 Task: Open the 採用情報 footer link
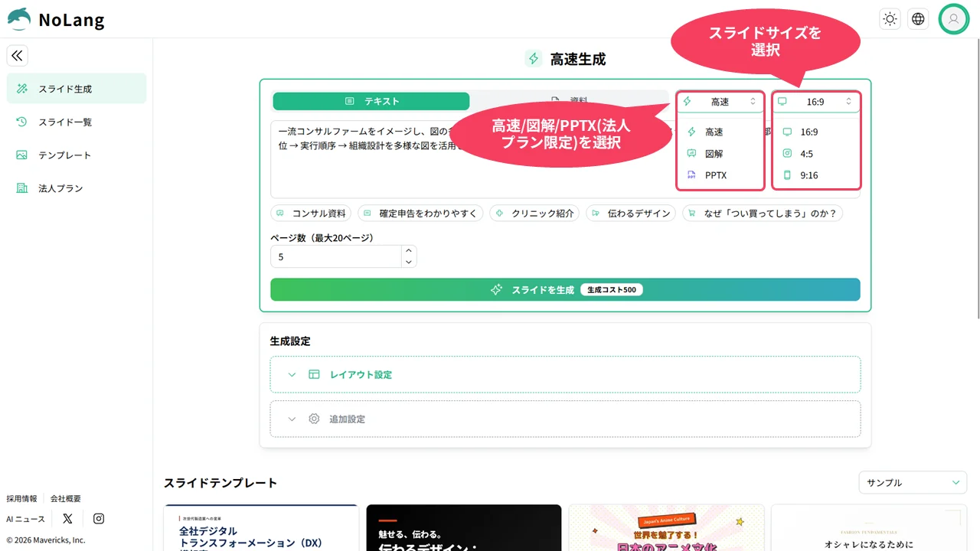click(21, 498)
